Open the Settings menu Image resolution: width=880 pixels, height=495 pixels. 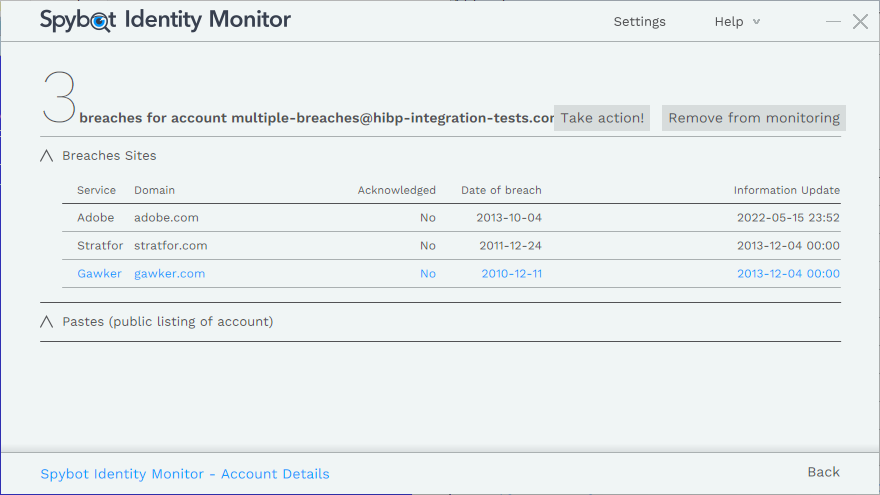point(639,22)
